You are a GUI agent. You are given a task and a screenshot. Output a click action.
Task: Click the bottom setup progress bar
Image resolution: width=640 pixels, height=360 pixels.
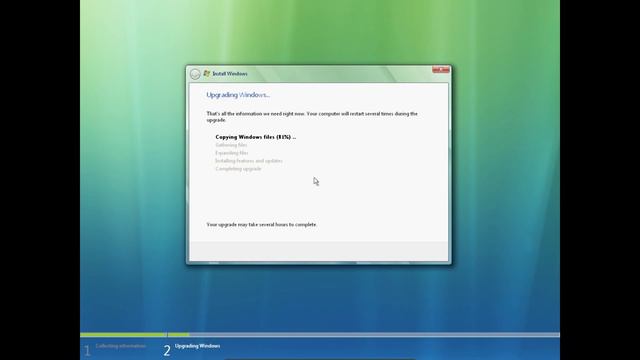pyautogui.click(x=320, y=335)
